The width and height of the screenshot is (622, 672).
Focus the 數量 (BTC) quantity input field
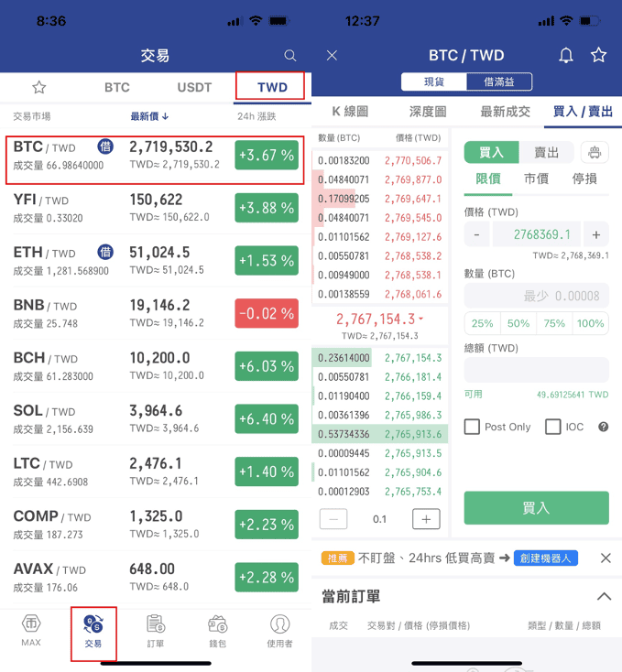pyautogui.click(x=536, y=296)
